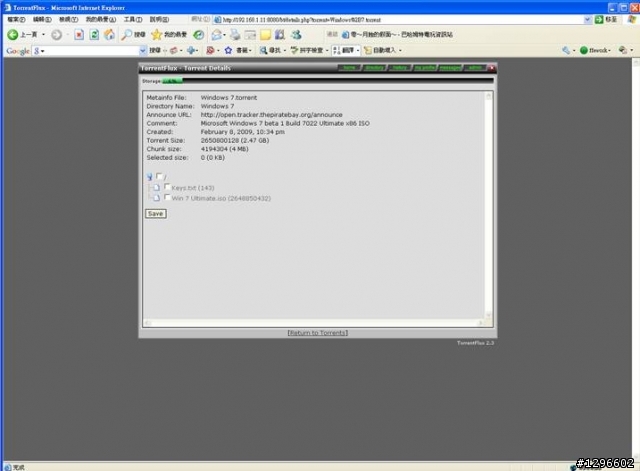The height and width of the screenshot is (471, 640).
Task: Click the green user account icon on Google toolbar
Action: [x=584, y=50]
